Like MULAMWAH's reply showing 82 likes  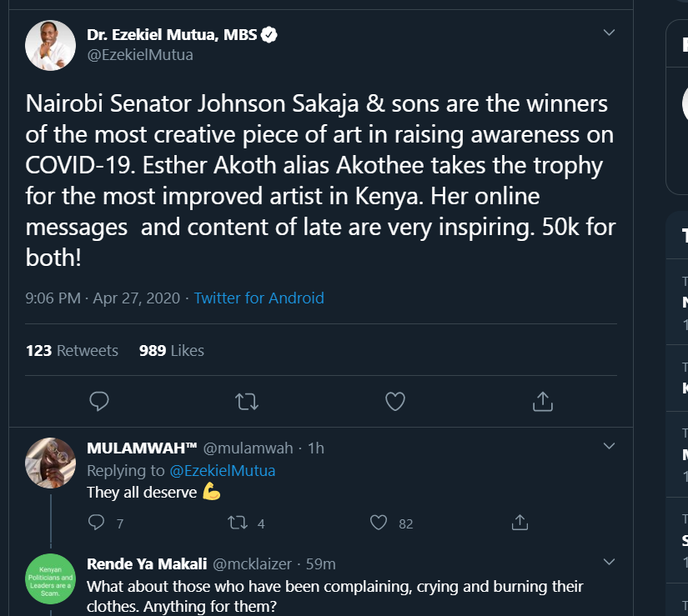coord(379,523)
